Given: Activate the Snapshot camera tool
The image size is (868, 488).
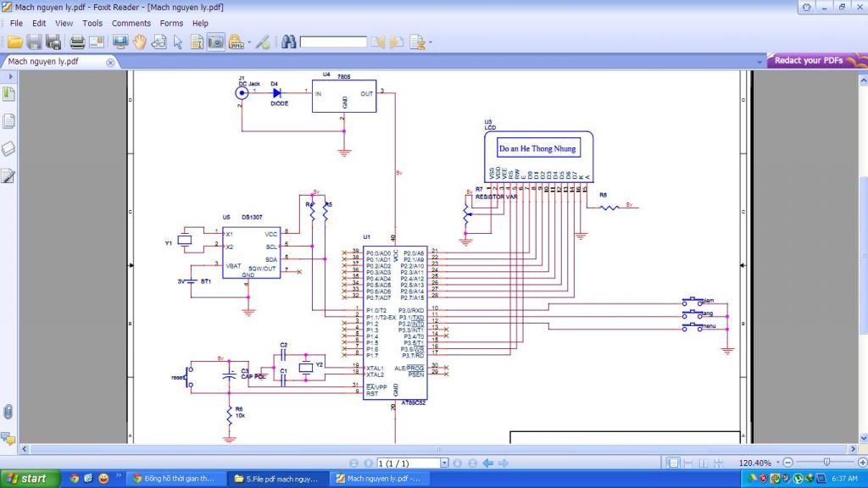Looking at the screenshot, I should [215, 42].
